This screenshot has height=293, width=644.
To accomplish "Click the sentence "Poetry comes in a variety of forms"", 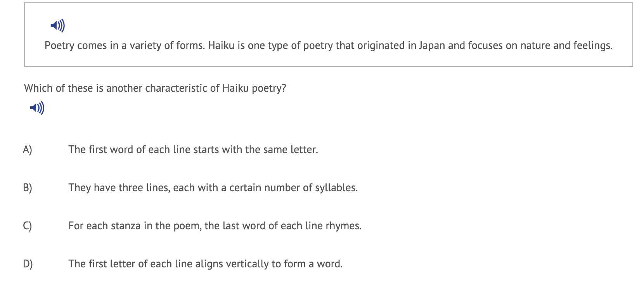I will click(x=125, y=45).
